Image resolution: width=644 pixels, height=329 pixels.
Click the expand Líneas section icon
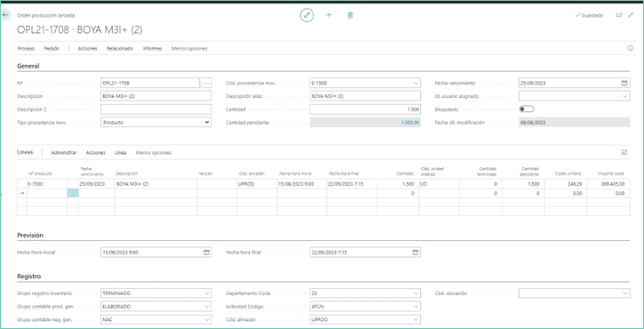click(624, 153)
